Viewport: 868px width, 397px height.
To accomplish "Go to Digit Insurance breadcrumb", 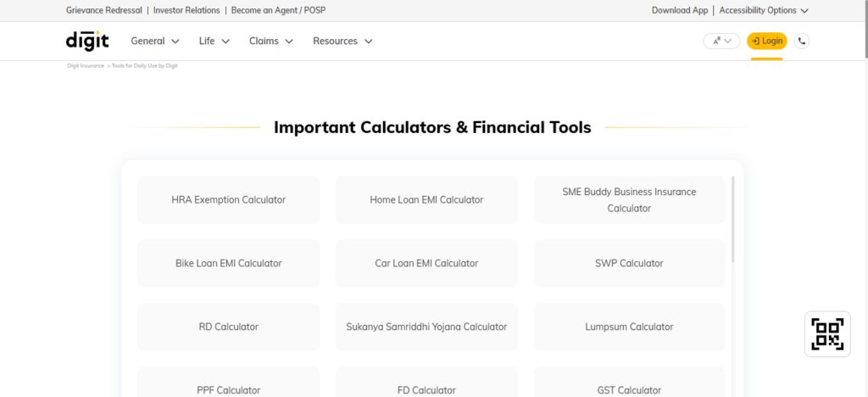I will coord(86,66).
